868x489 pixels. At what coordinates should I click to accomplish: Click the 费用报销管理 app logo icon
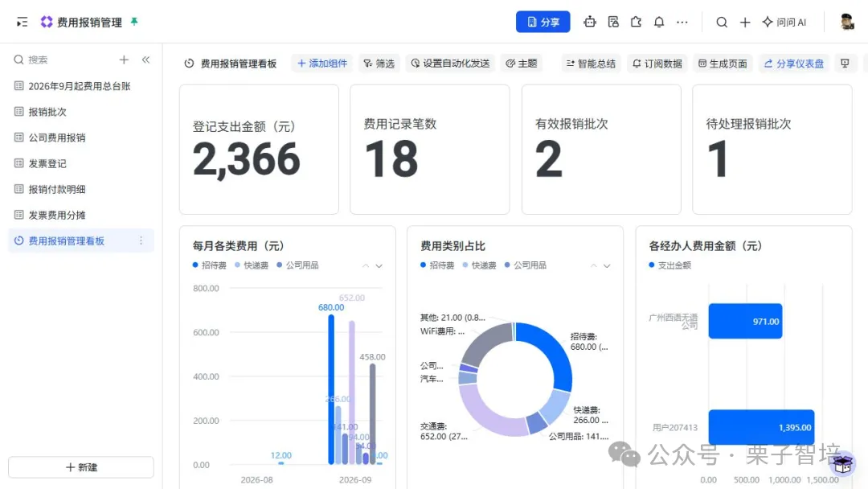(47, 22)
